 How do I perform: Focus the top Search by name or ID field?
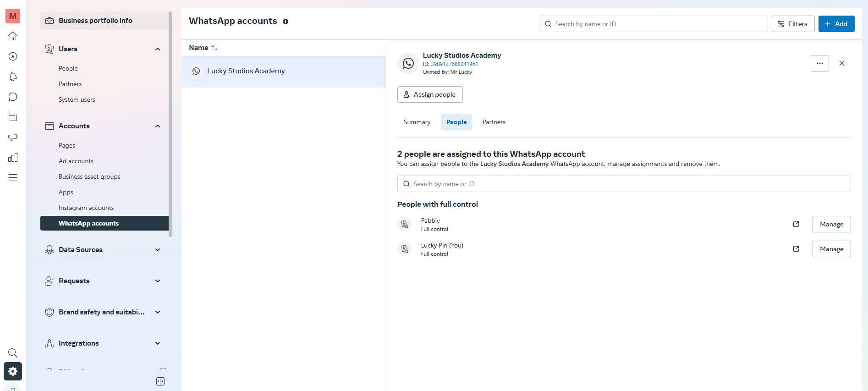653,24
